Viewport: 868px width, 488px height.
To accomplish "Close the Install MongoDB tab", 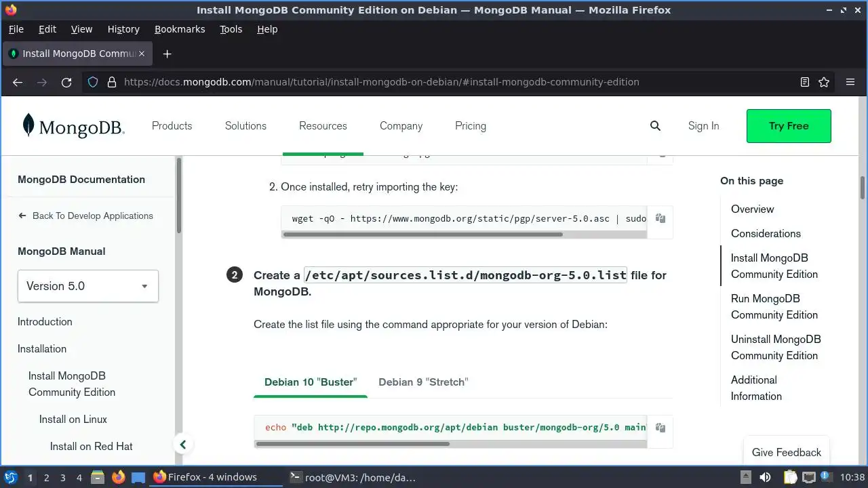I will click(142, 54).
